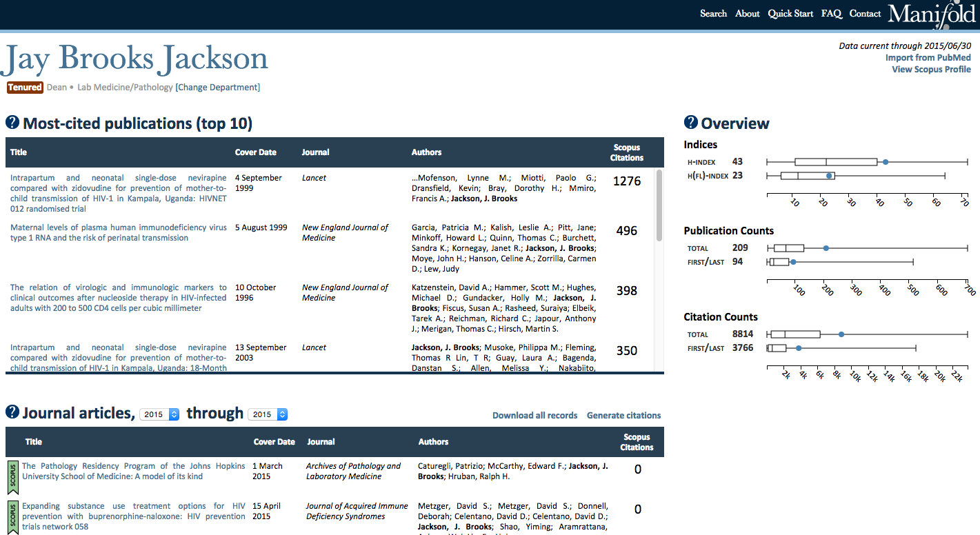This screenshot has width=980, height=535.
Task: Open About in top navigation
Action: [747, 13]
